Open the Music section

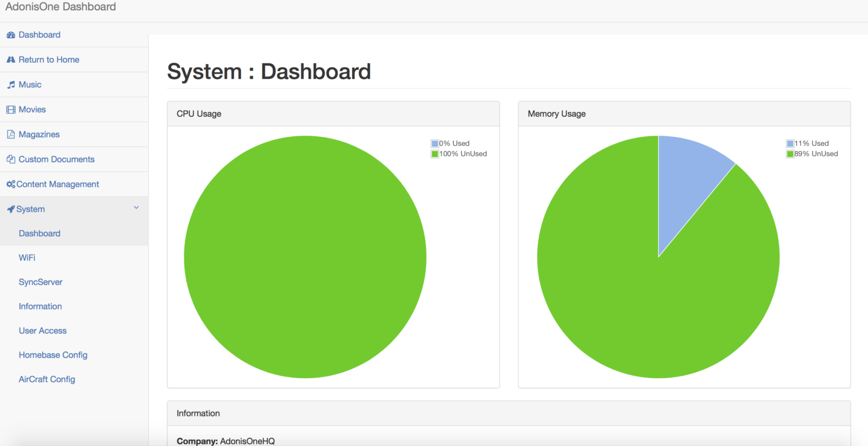(30, 85)
